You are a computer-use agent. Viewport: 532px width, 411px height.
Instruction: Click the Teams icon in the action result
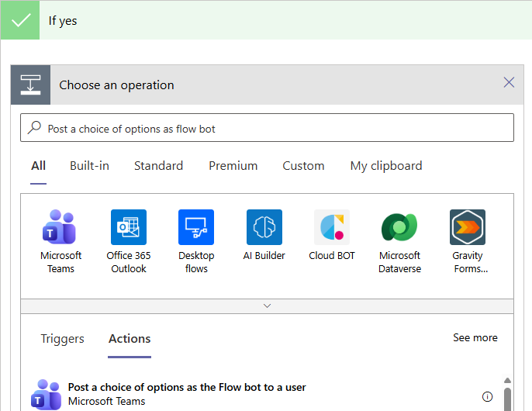[46, 394]
